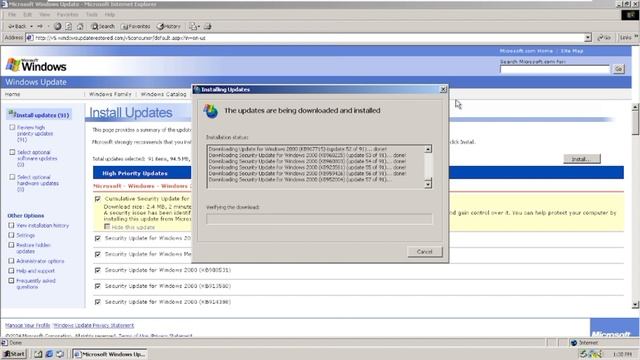The image size is (640, 360).
Task: Select Install updates (91) in sidebar
Action: click(39, 115)
